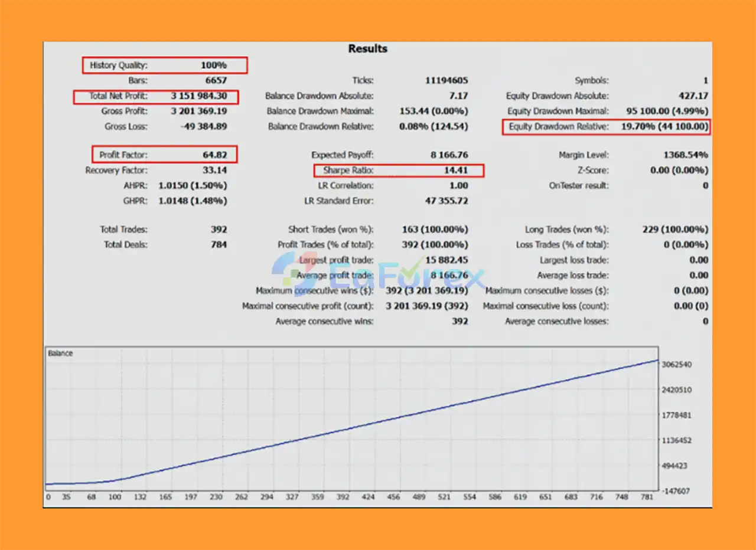Select the Total Deals value 784
756x550 pixels.
[x=219, y=245]
